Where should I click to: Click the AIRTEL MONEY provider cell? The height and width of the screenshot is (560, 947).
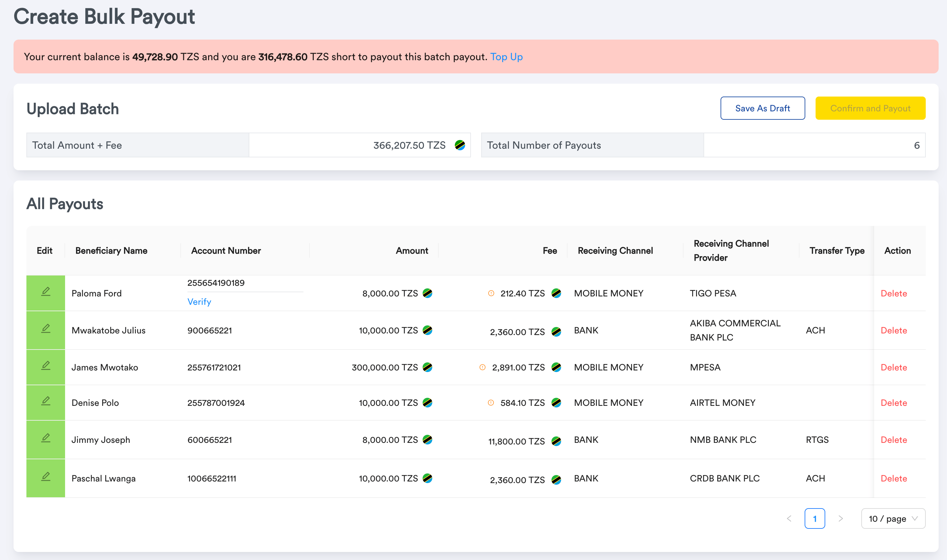click(x=722, y=403)
